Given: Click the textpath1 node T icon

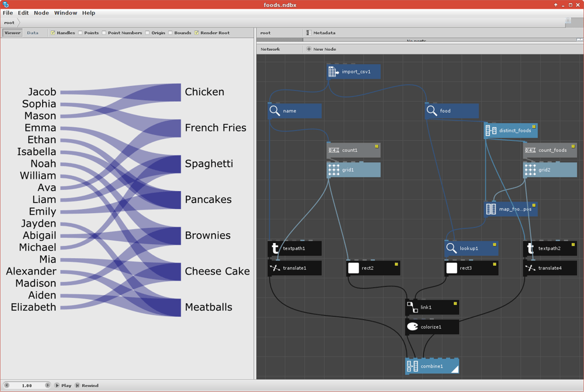Looking at the screenshot, I should point(275,248).
